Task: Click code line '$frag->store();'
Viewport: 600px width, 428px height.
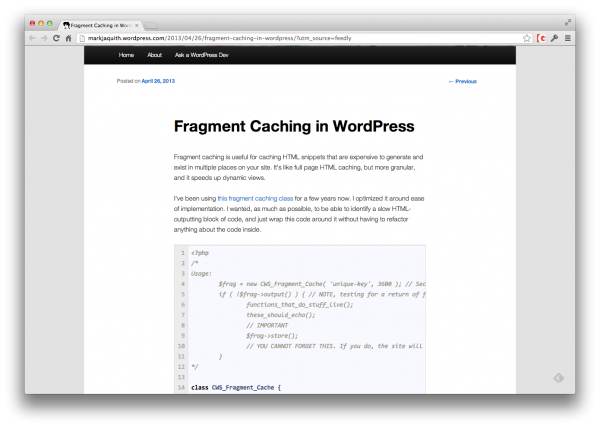Action: tap(272, 336)
